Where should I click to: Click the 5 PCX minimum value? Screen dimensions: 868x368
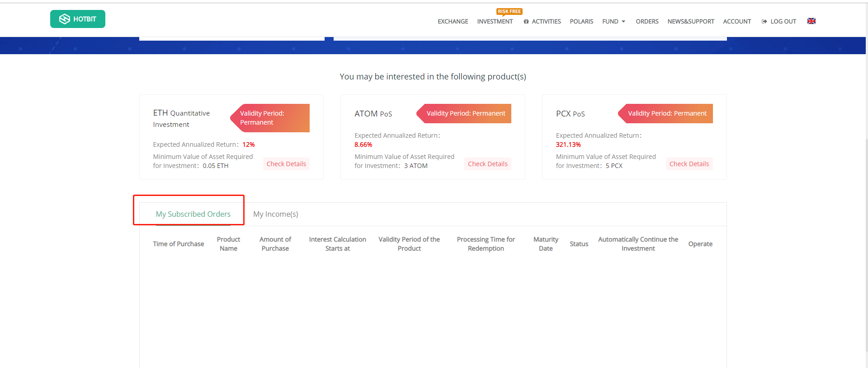614,166
